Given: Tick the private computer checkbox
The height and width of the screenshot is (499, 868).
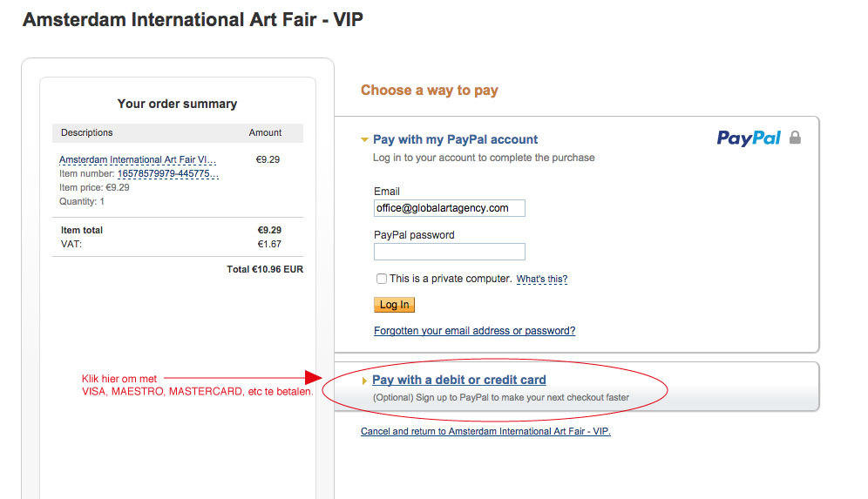Looking at the screenshot, I should [382, 279].
